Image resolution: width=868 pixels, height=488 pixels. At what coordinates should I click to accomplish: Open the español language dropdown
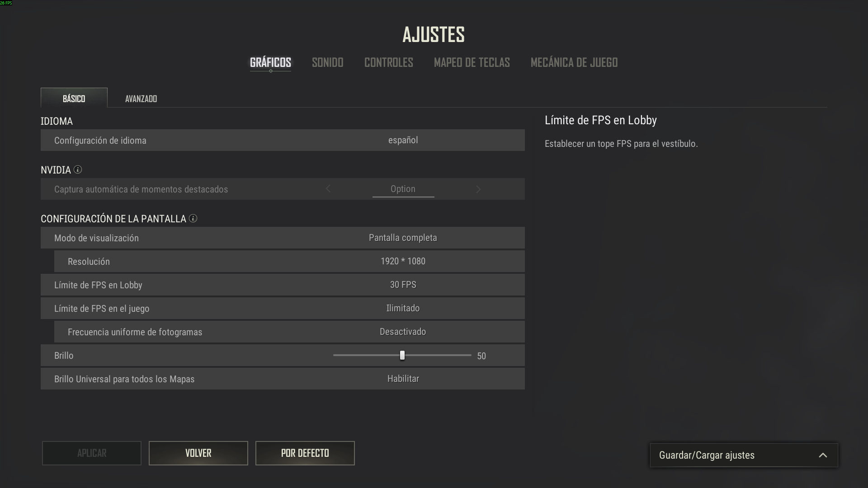[403, 140]
